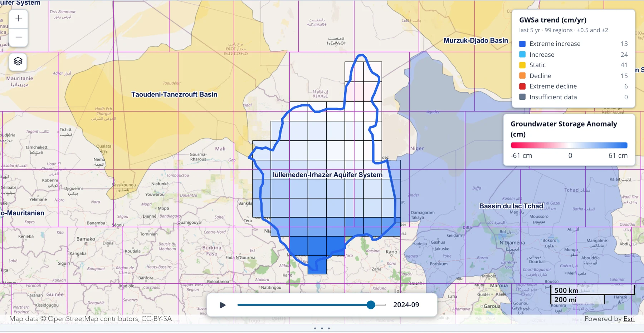Click the Insufficient data legend label
The image size is (644, 333).
tap(553, 97)
